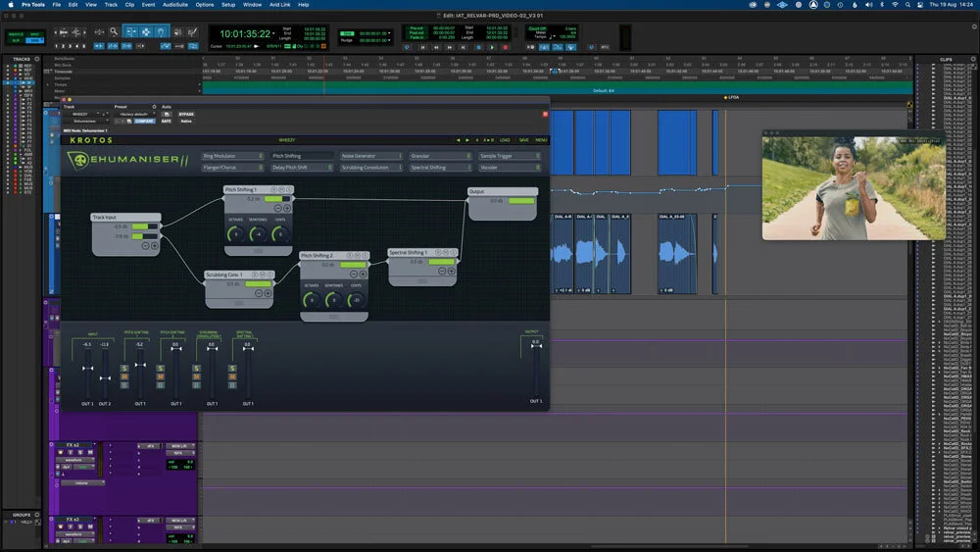Viewport: 980px width, 552px height.
Task: Click plus icon on Pitch Shifting 2 node
Action: coord(363,274)
